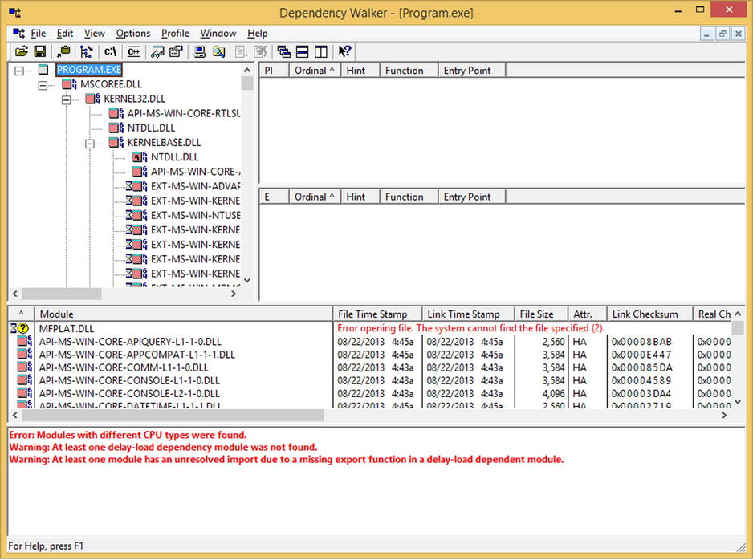Open Configure Module Search Order icon
753x560 pixels.
pos(218,51)
